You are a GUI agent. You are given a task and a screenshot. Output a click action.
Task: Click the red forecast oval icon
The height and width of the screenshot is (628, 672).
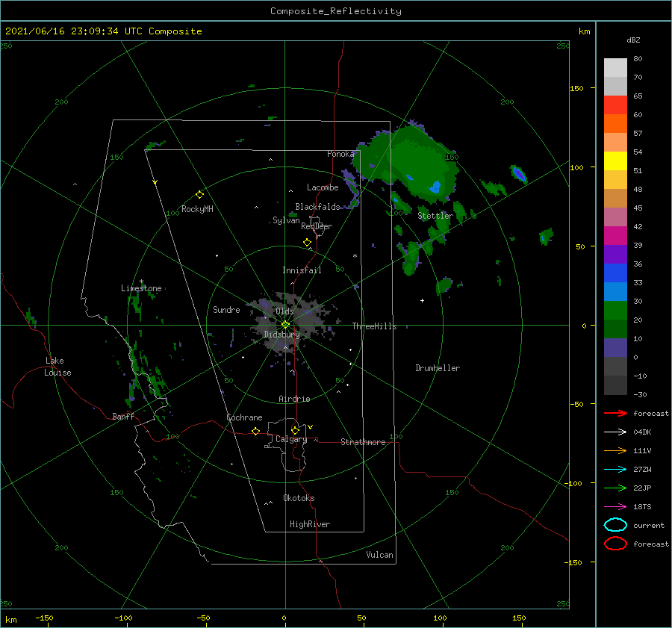click(615, 544)
